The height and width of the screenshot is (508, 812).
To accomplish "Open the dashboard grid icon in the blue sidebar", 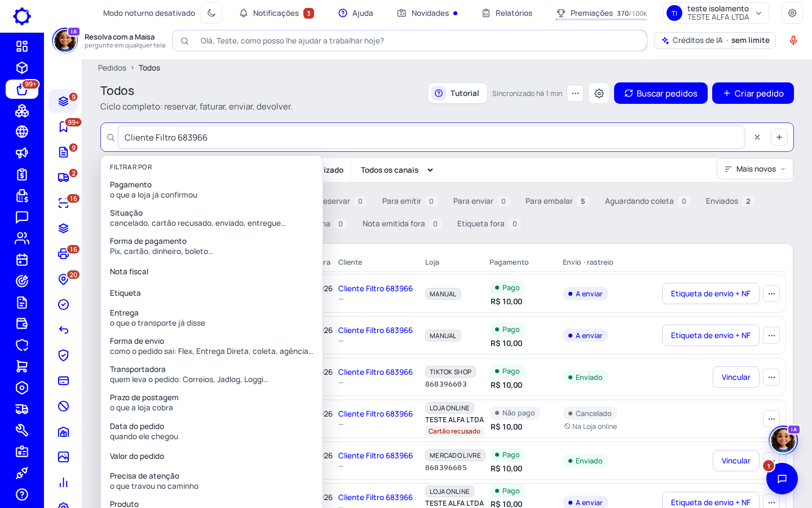I will tap(22, 46).
